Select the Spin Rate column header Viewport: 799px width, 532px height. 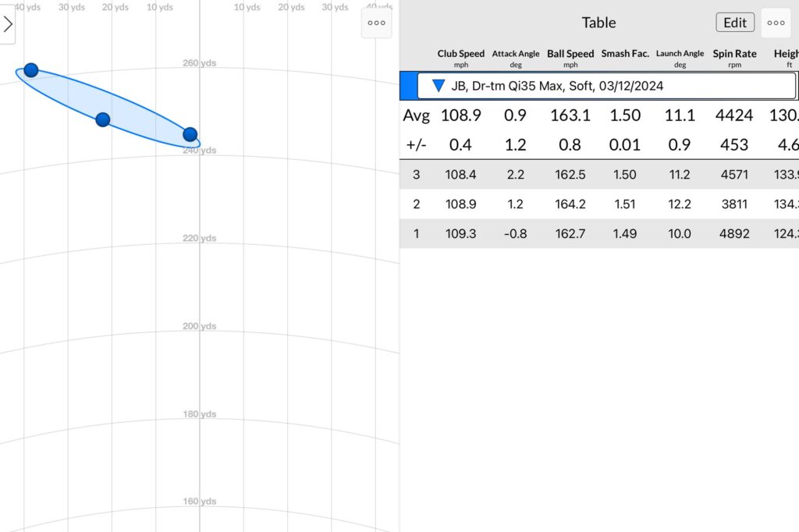pyautogui.click(x=734, y=58)
